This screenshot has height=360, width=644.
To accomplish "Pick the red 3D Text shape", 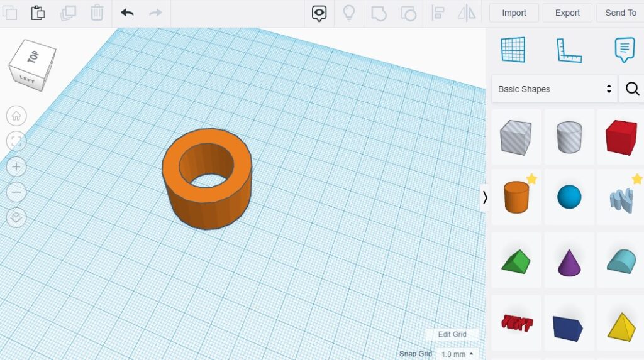I will pos(517,323).
